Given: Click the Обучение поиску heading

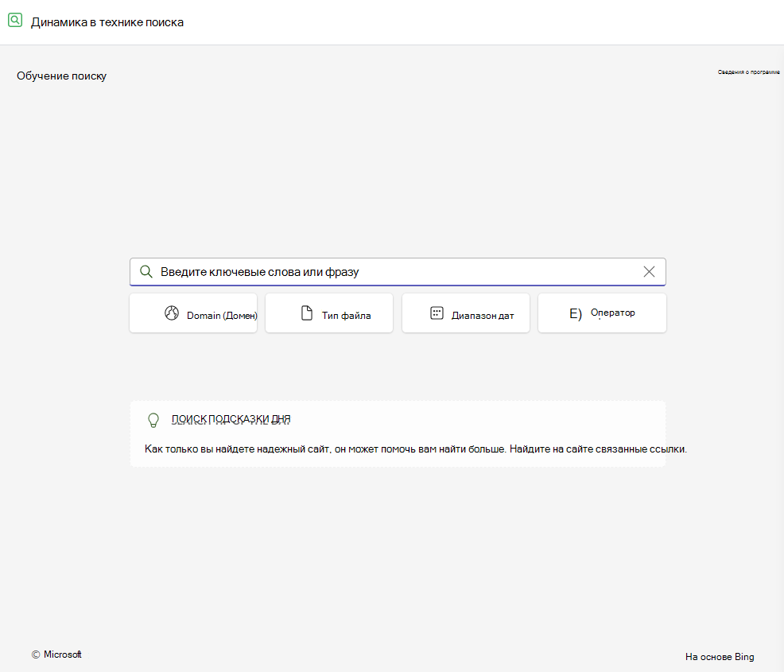Looking at the screenshot, I should point(61,76).
